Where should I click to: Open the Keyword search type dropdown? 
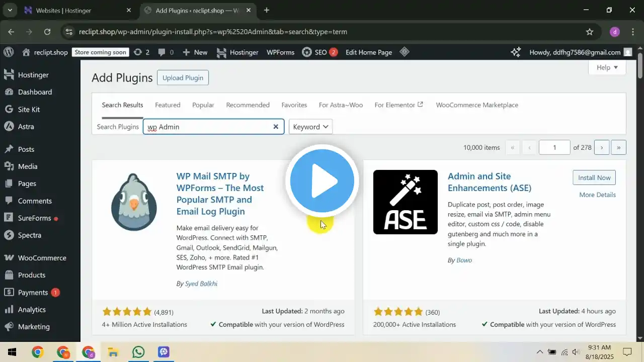point(311,127)
